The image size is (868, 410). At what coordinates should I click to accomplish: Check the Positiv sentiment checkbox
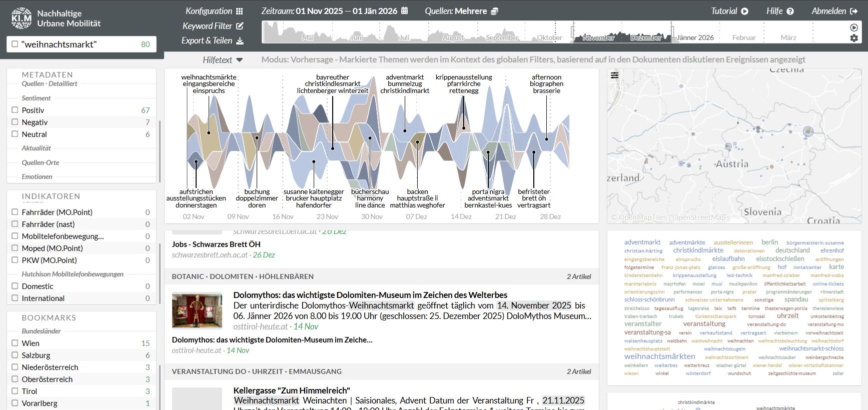click(x=15, y=110)
